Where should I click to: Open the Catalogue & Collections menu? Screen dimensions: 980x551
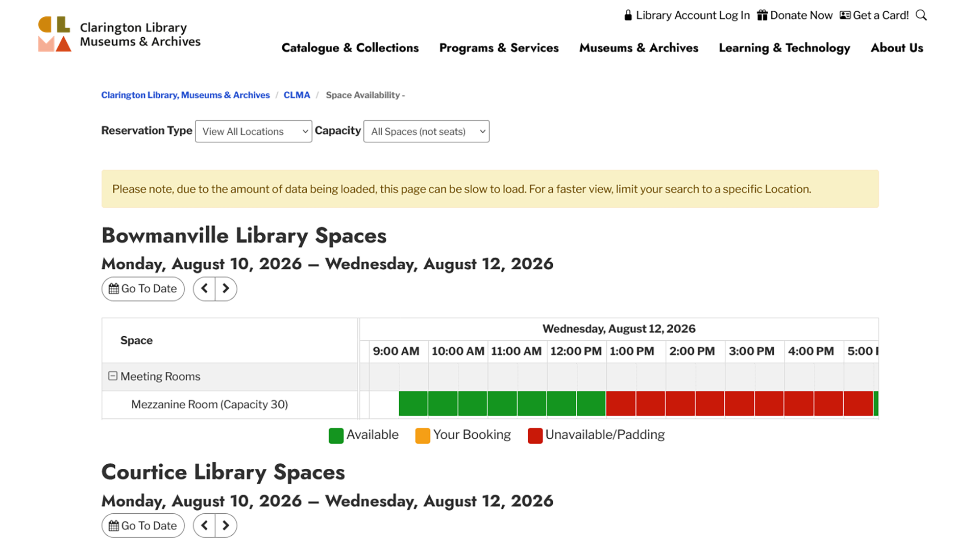350,48
